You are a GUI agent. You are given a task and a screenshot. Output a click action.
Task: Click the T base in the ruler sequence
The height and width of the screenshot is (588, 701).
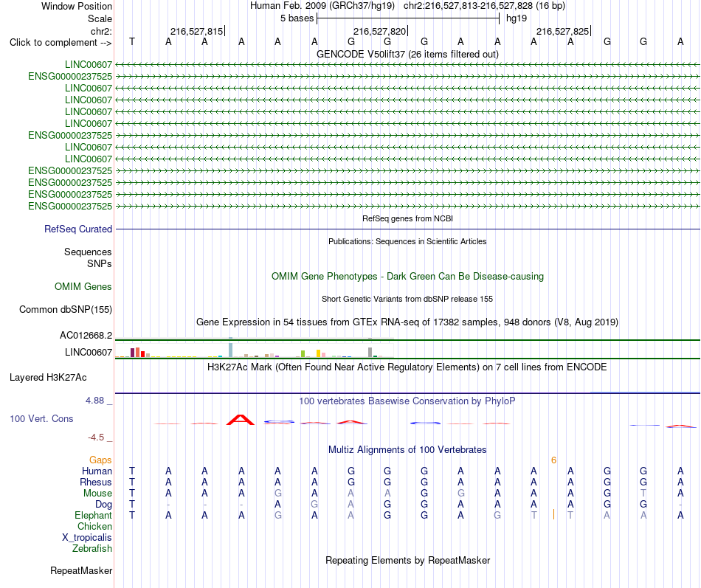click(132, 41)
